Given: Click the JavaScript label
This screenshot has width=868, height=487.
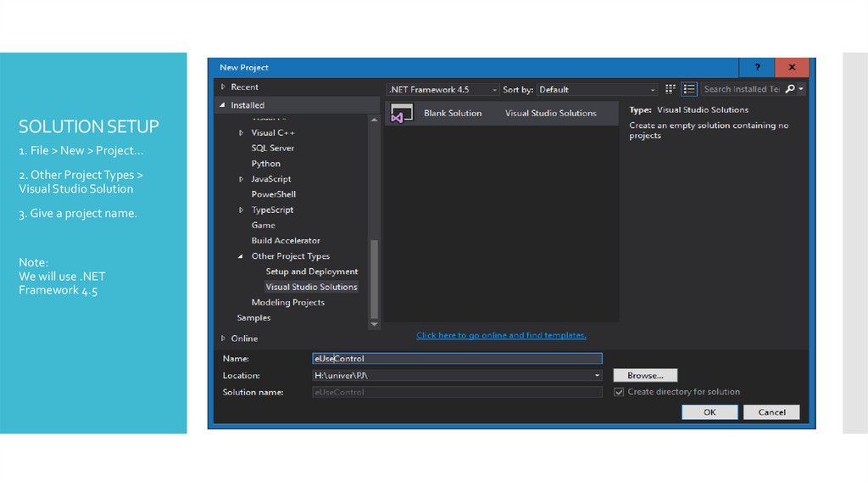Looking at the screenshot, I should [x=270, y=179].
